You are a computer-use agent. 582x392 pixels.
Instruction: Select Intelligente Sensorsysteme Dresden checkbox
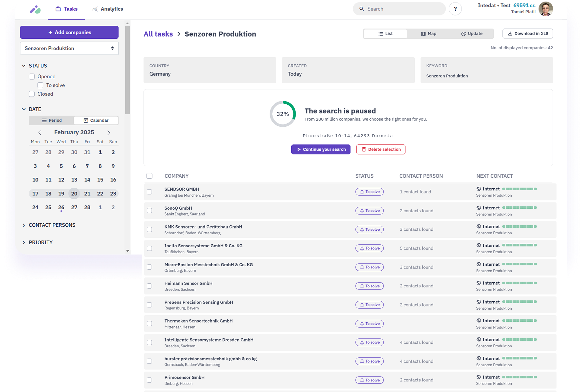[x=149, y=342]
